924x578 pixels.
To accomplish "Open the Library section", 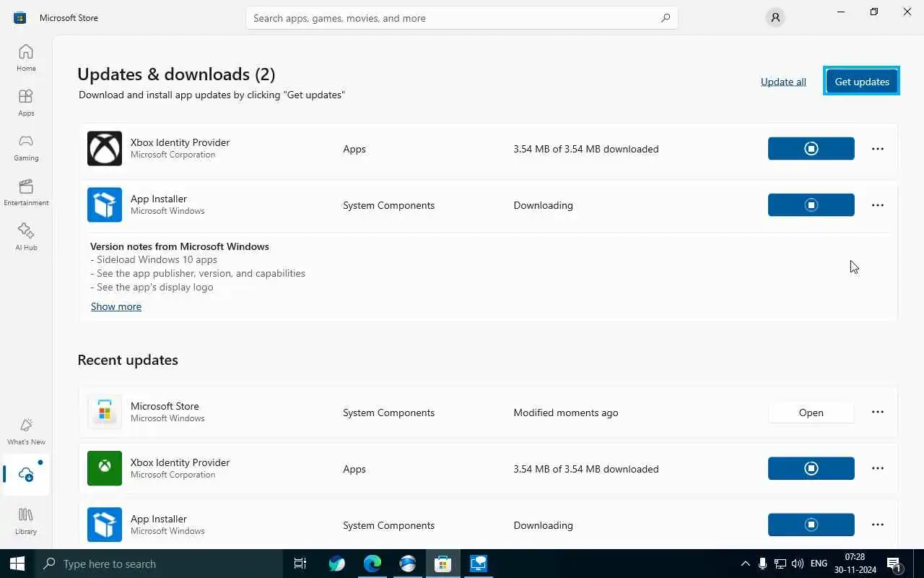I will pyautogui.click(x=26, y=521).
